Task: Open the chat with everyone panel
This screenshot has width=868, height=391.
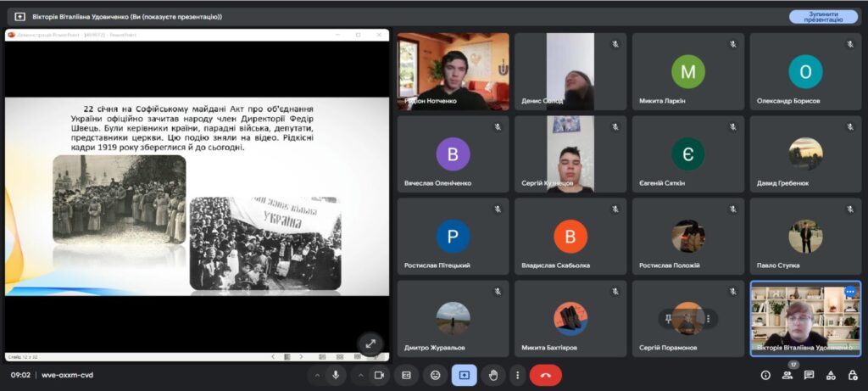Action: [x=810, y=375]
